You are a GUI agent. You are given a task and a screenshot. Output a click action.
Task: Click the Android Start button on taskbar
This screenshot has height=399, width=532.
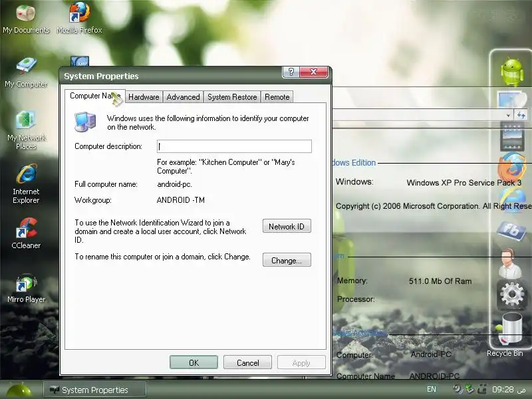click(19, 390)
